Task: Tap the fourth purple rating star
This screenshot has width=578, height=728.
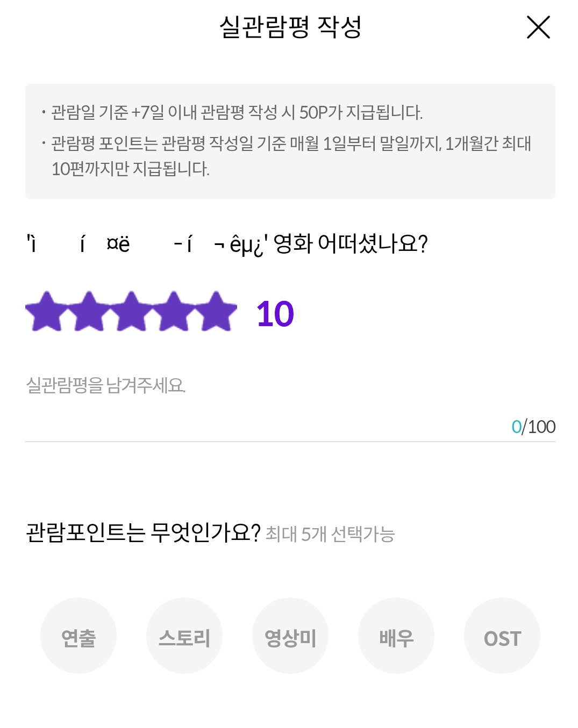Action: tap(174, 311)
